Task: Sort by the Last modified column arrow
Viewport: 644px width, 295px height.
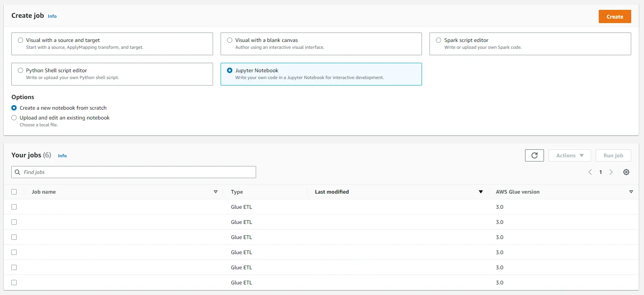Action: point(481,192)
